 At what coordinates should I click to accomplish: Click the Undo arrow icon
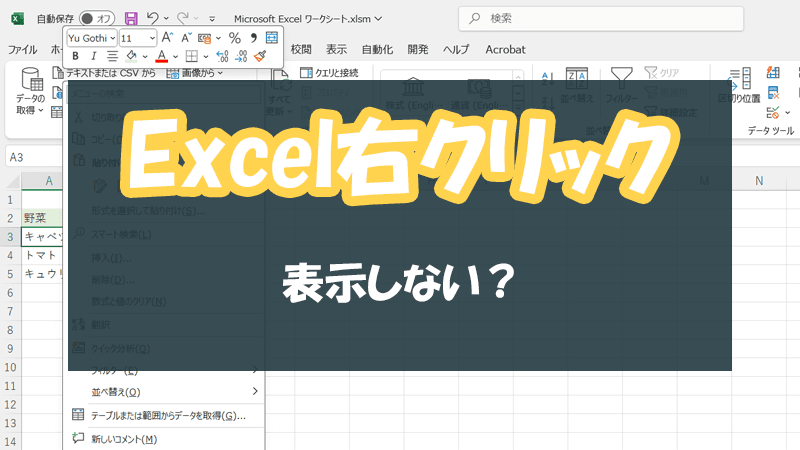[x=152, y=18]
